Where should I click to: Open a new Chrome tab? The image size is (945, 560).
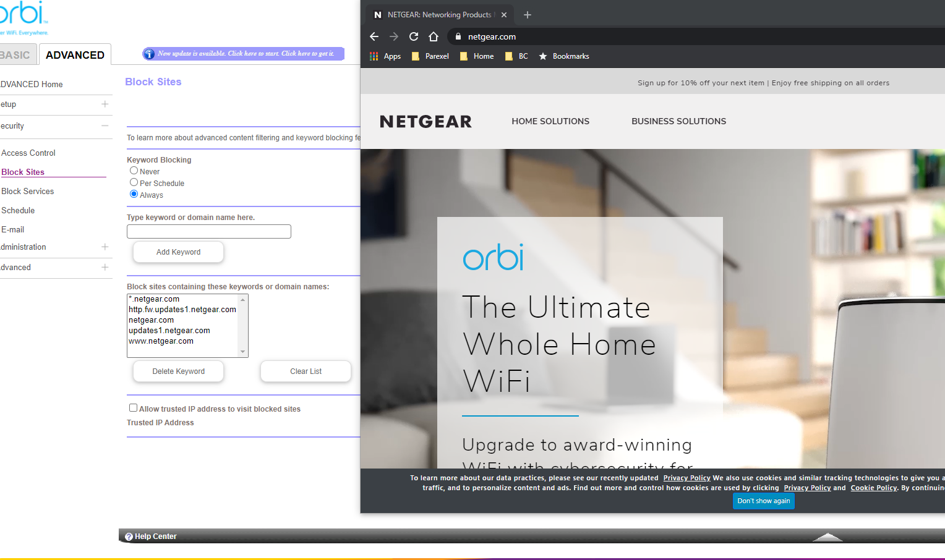coord(528,15)
